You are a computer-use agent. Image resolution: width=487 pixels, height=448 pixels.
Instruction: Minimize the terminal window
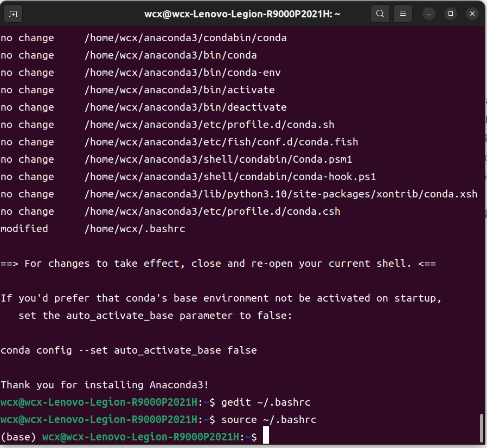tap(429, 14)
